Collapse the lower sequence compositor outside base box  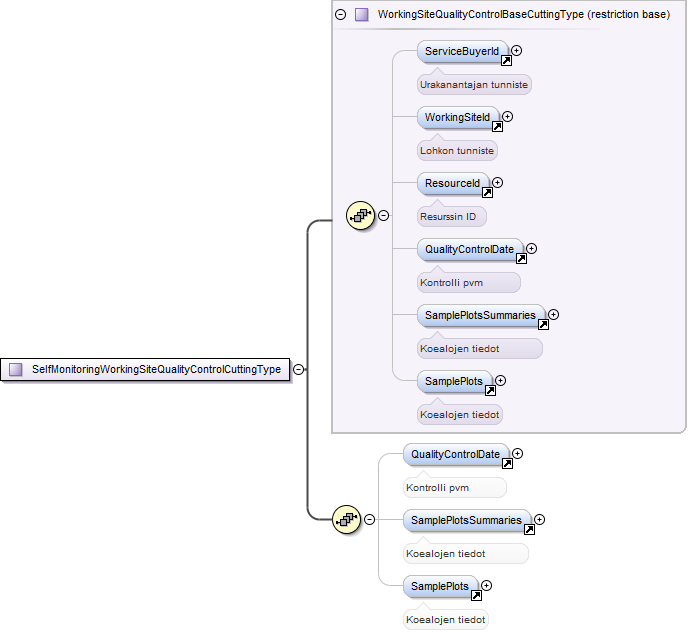[369, 520]
